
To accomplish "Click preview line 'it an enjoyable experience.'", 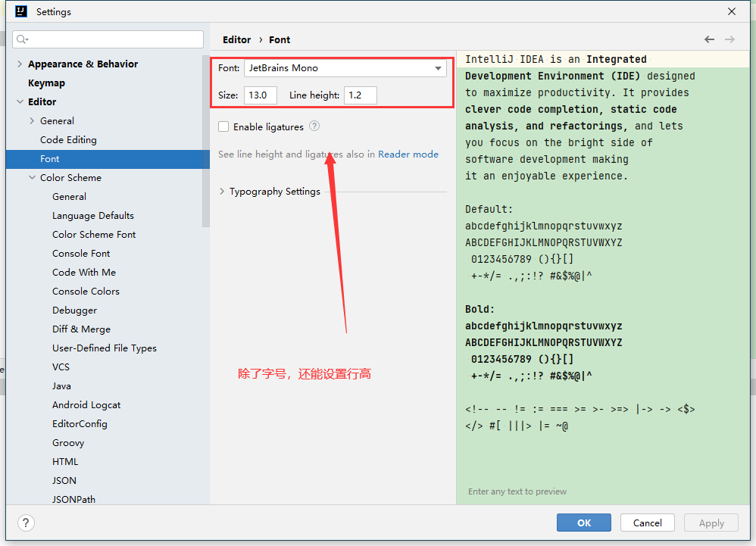I will click(546, 176).
